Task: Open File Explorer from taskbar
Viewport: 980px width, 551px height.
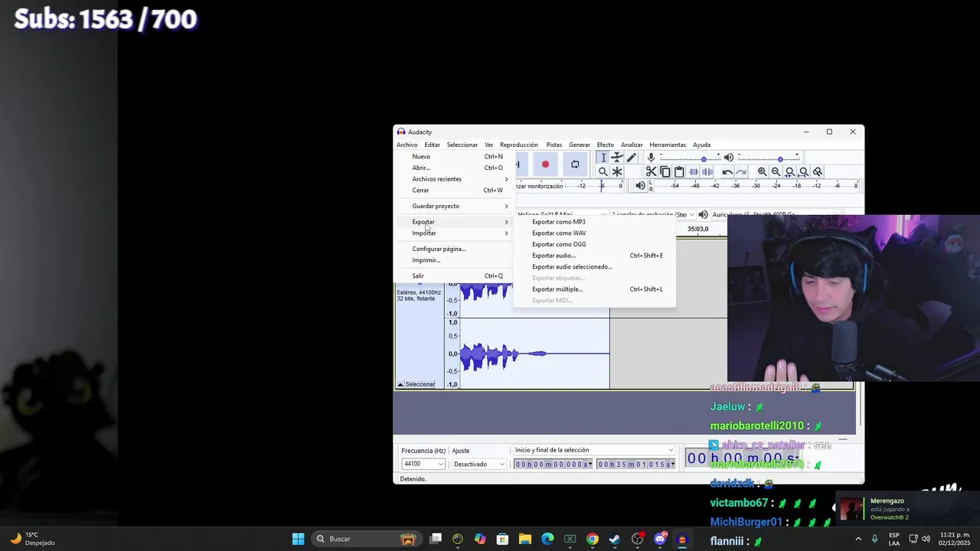Action: pos(525,539)
